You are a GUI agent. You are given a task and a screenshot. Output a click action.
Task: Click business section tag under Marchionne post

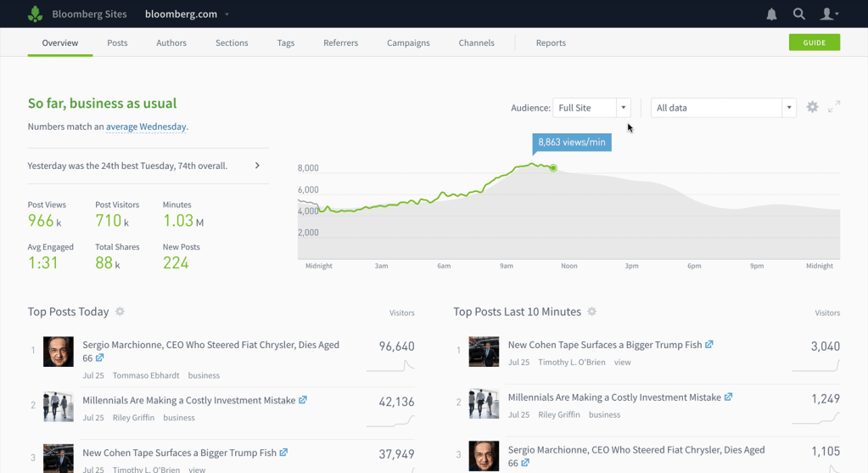pos(204,375)
